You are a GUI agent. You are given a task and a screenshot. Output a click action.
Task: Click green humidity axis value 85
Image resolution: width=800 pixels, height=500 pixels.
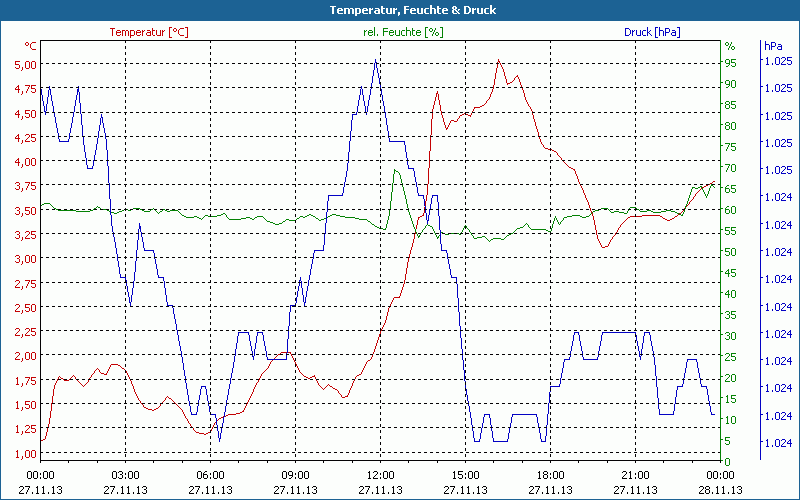tap(731, 105)
